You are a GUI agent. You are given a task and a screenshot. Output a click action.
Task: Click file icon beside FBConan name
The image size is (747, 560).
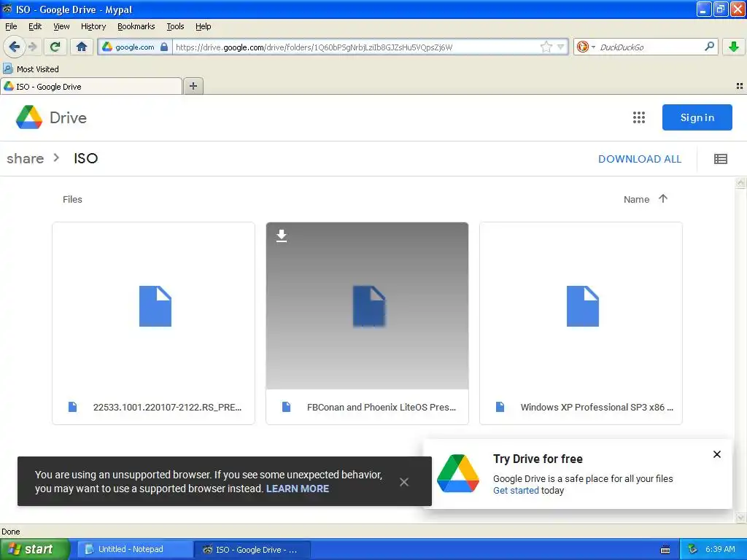click(x=286, y=407)
